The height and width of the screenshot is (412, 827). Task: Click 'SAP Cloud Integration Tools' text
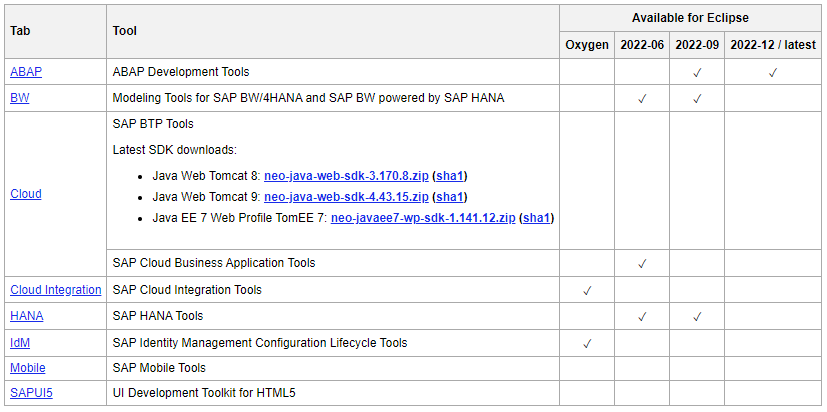[187, 290]
